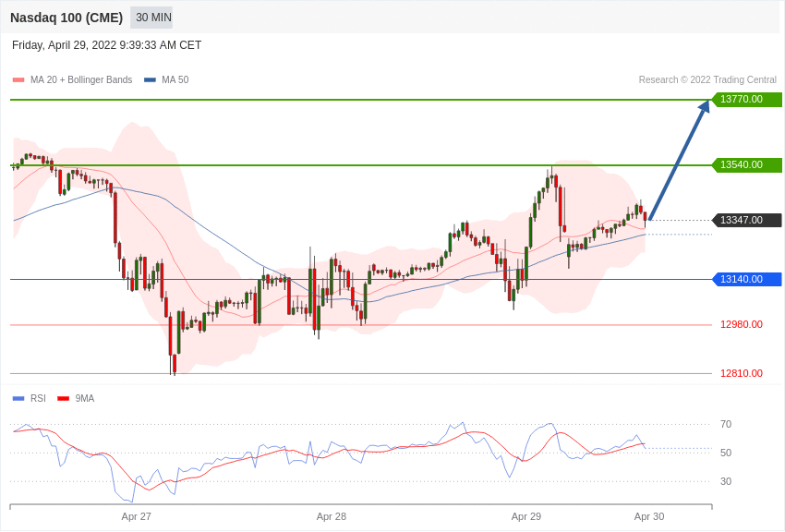
Task: Click the RSI 30 level label
Action: point(726,481)
